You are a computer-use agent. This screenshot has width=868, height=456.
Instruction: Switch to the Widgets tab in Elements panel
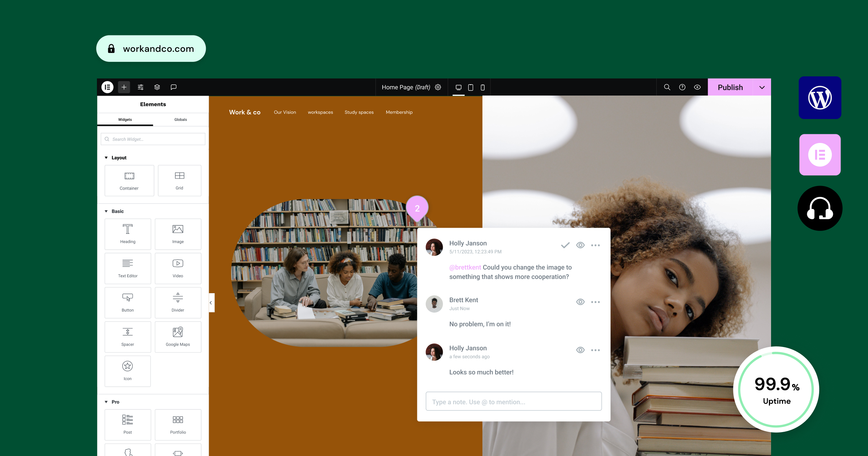[x=124, y=119]
